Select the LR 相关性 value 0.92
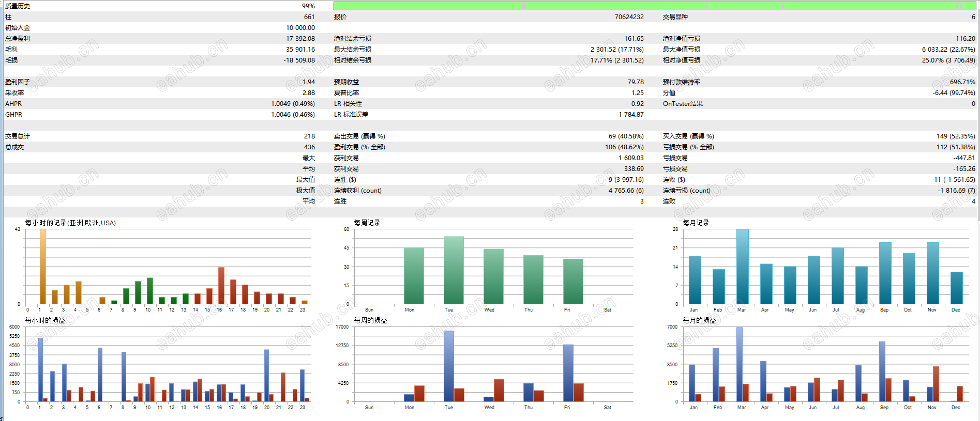 pyautogui.click(x=638, y=104)
